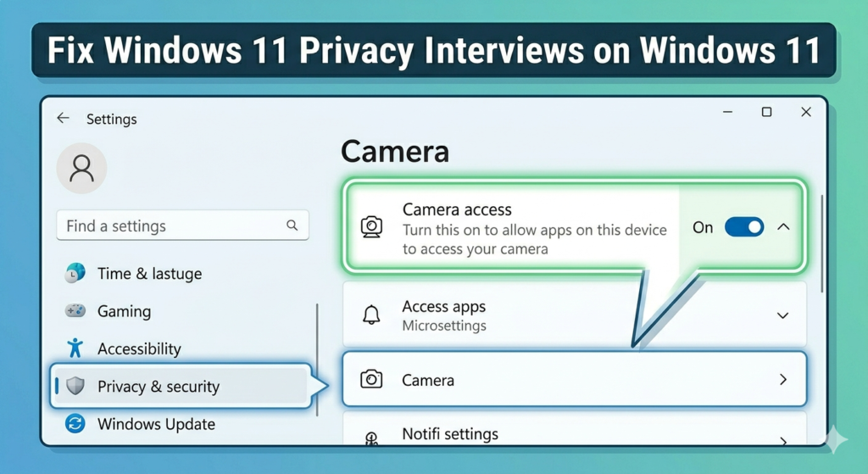Collapse the Camera access section chevron
This screenshot has height=474, width=868.
(783, 227)
